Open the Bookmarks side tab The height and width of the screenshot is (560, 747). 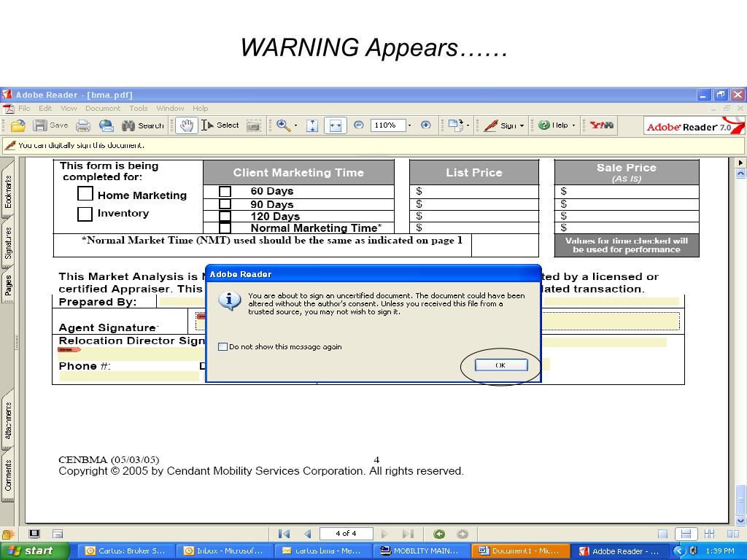coord(8,192)
